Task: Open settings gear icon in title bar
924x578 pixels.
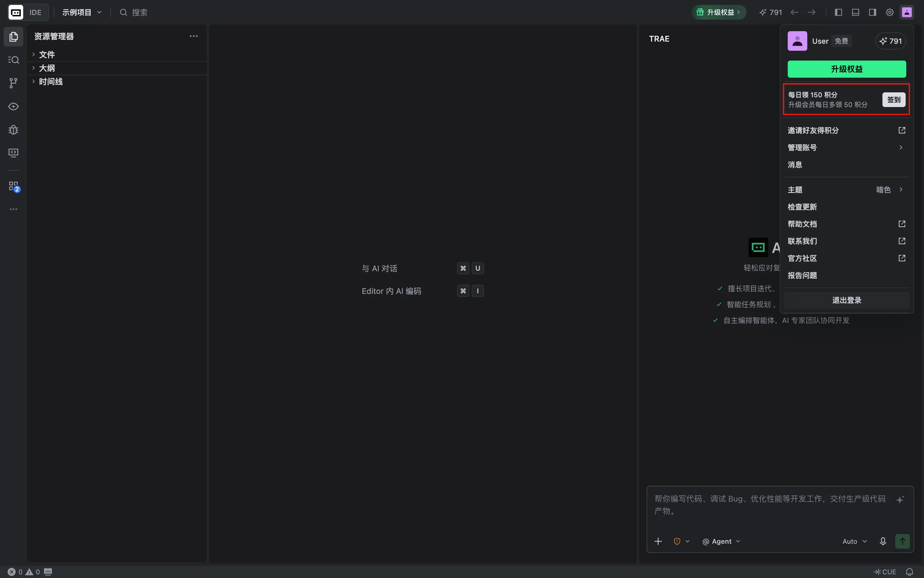Action: pyautogui.click(x=890, y=12)
